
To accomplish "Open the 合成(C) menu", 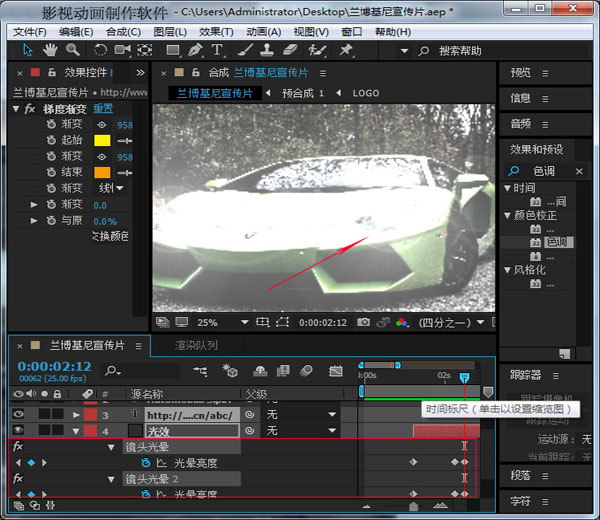I will pos(123,32).
